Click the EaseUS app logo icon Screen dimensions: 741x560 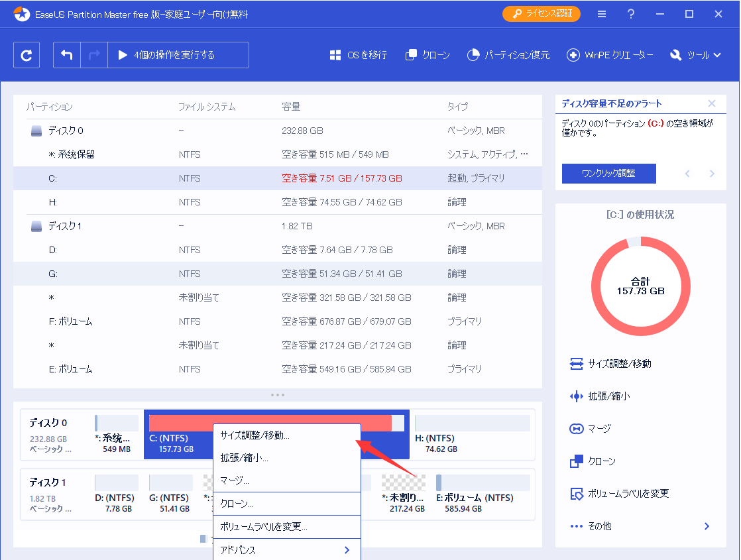point(22,14)
